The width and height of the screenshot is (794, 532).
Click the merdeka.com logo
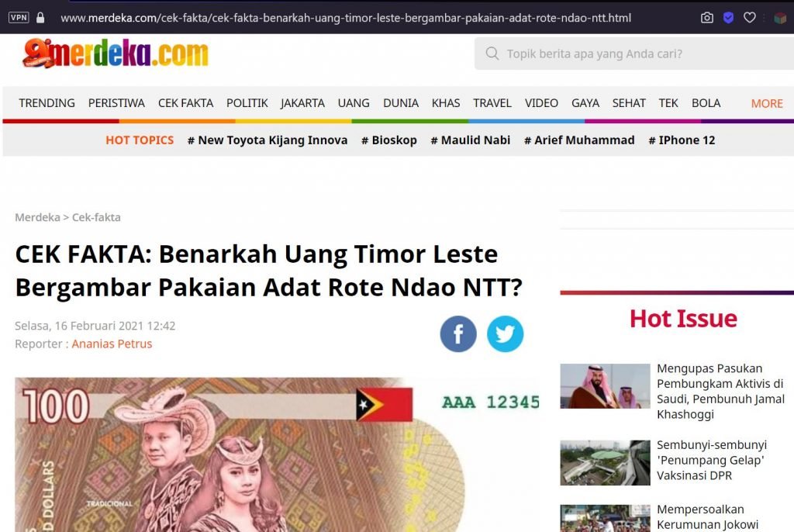116,54
